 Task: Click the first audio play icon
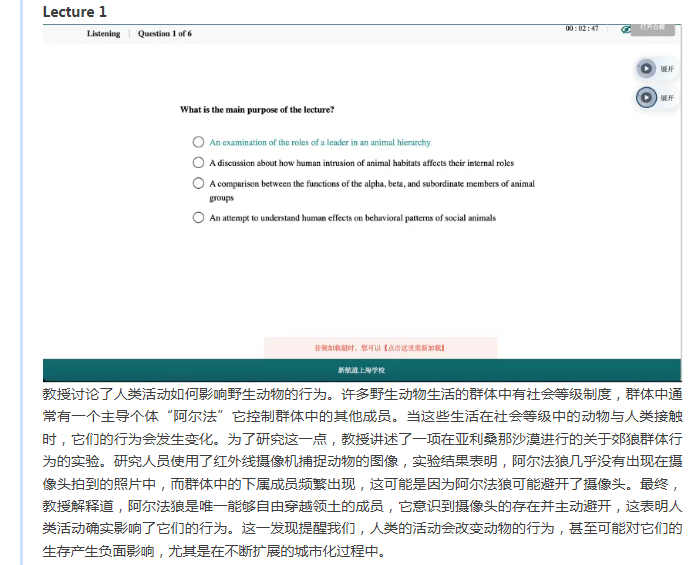[646, 69]
